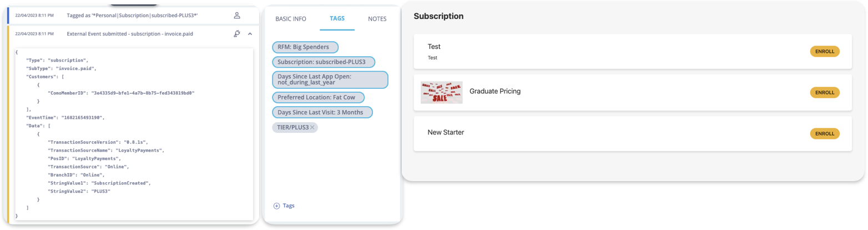Click the plug icon on the External Event row
The height and width of the screenshot is (230, 868).
[x=237, y=34]
